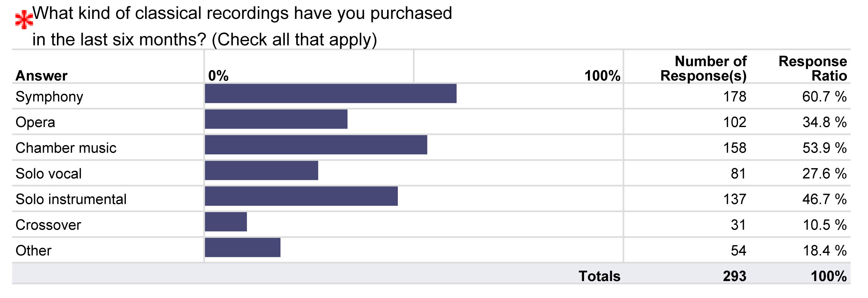Click the Solo vocal bar

coord(262,171)
